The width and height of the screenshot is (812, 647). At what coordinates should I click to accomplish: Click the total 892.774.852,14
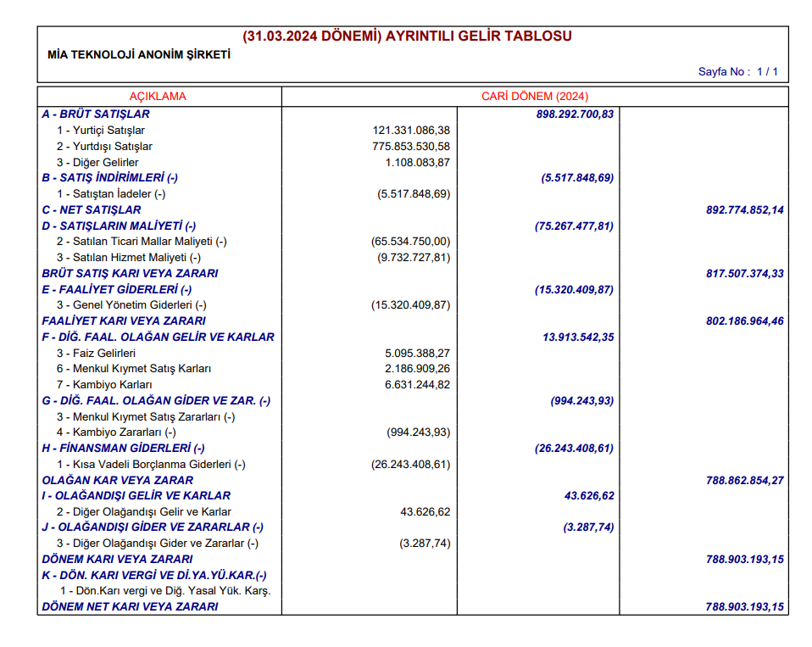point(745,209)
